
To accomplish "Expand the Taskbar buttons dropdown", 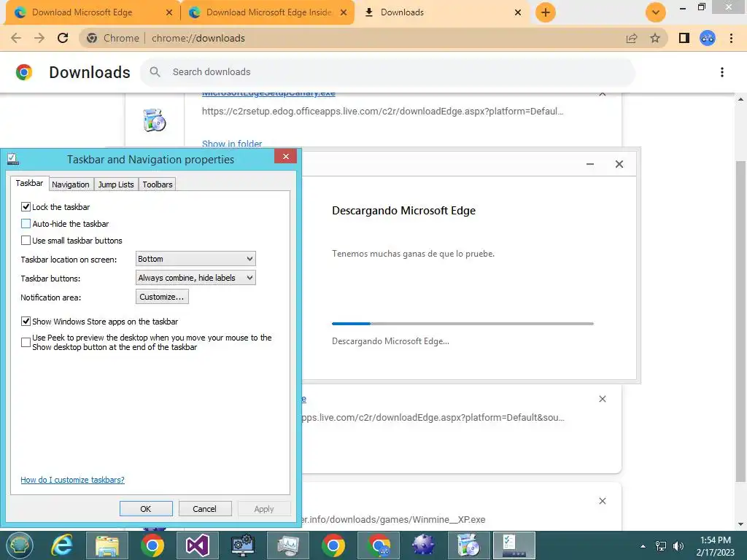I will click(x=196, y=278).
